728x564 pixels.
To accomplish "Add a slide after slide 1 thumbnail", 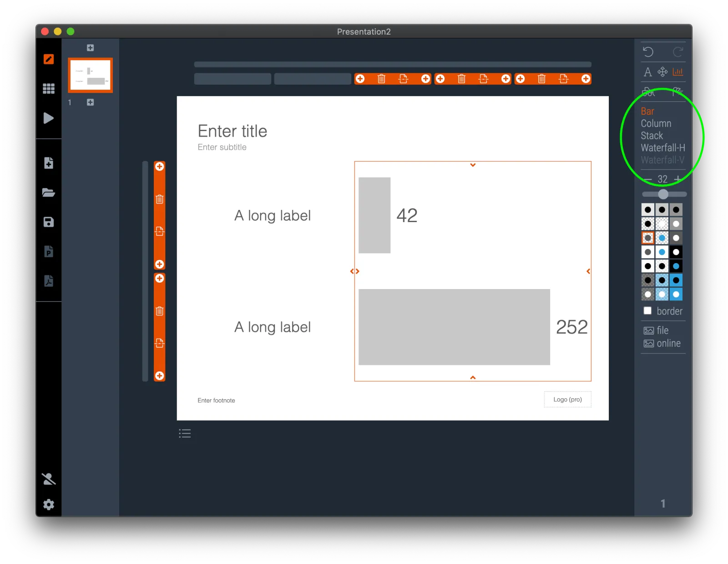I will (90, 102).
